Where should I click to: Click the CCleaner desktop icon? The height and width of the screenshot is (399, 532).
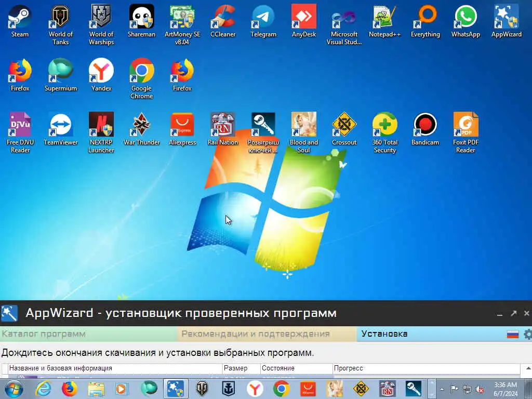click(x=223, y=21)
